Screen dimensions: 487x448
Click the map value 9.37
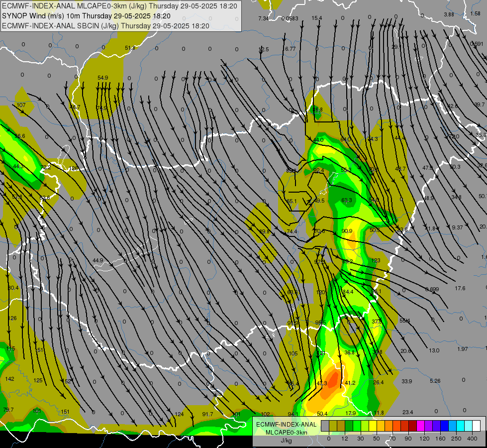pos(457,227)
